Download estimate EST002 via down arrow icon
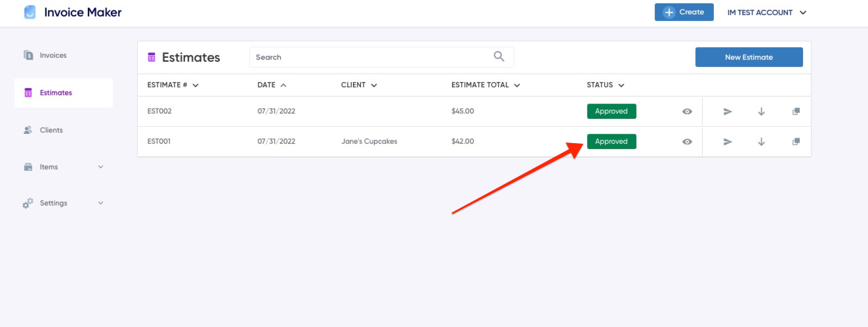Screen dimensions: 868x327 click(762, 112)
